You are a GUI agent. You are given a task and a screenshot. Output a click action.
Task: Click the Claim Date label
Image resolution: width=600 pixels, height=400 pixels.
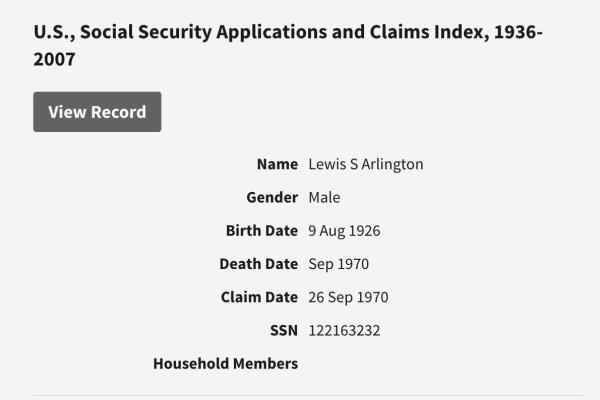coord(259,297)
